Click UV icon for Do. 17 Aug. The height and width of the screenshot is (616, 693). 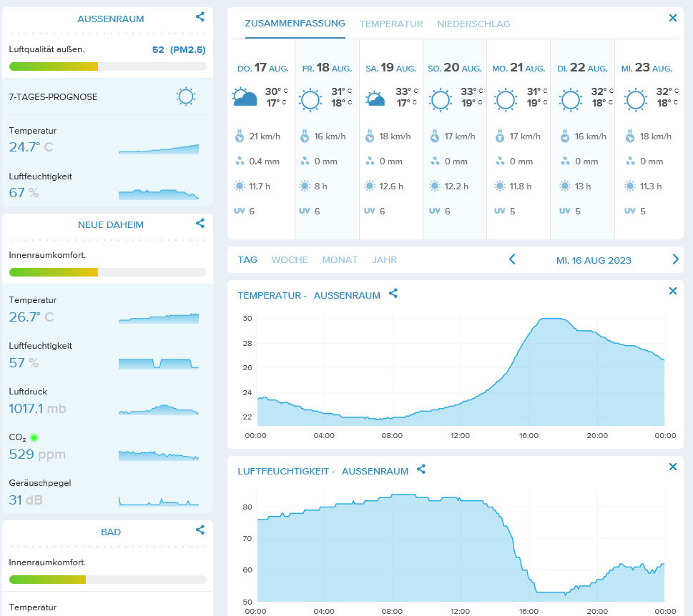point(239,211)
